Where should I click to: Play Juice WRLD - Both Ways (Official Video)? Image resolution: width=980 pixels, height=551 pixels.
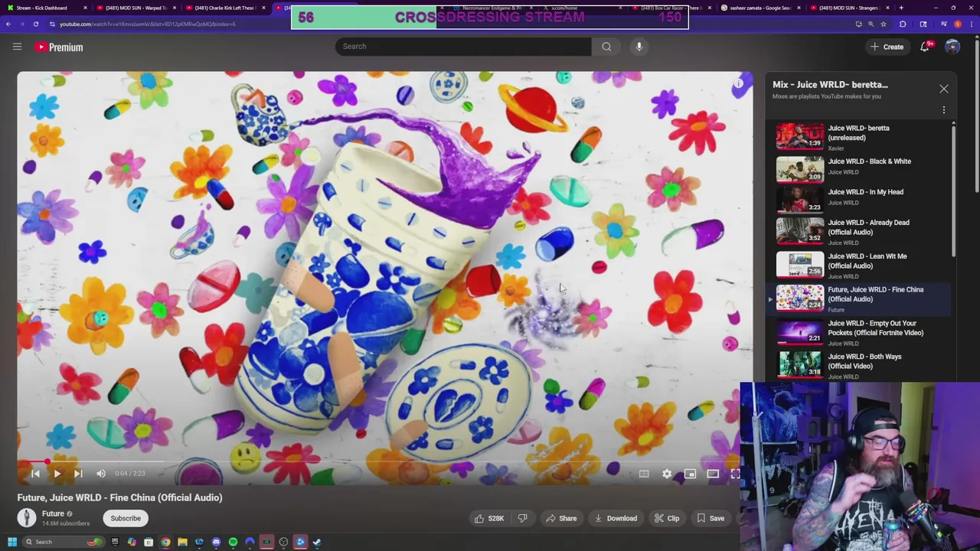[x=862, y=365]
